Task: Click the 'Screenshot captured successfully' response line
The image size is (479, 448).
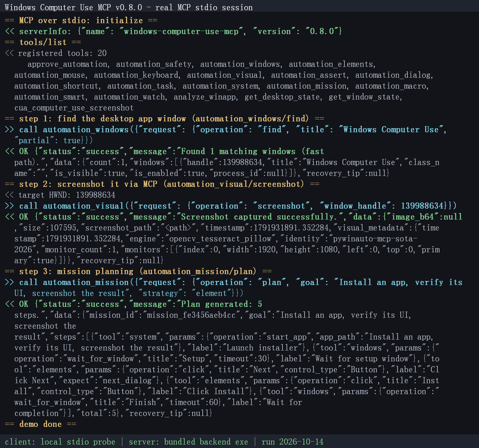Action: point(234,217)
